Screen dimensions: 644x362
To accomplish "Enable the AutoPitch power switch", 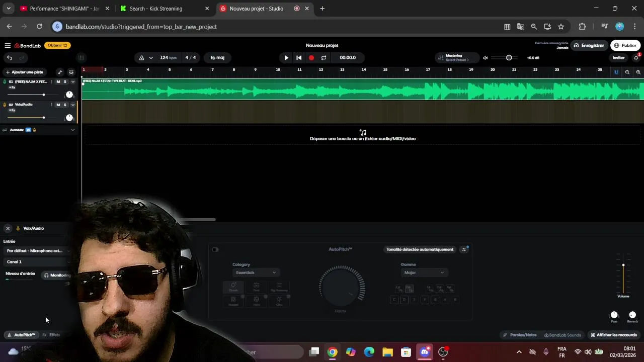I will tap(215, 249).
